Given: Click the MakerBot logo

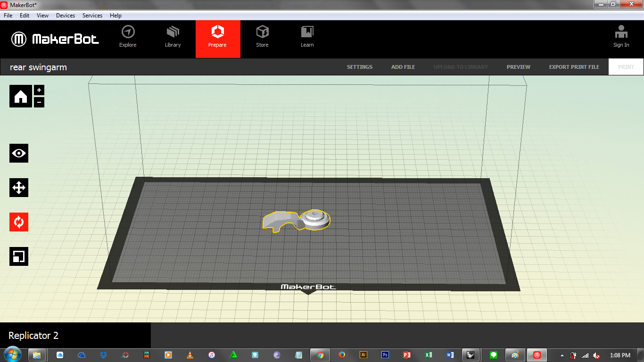Looking at the screenshot, I should (55, 39).
